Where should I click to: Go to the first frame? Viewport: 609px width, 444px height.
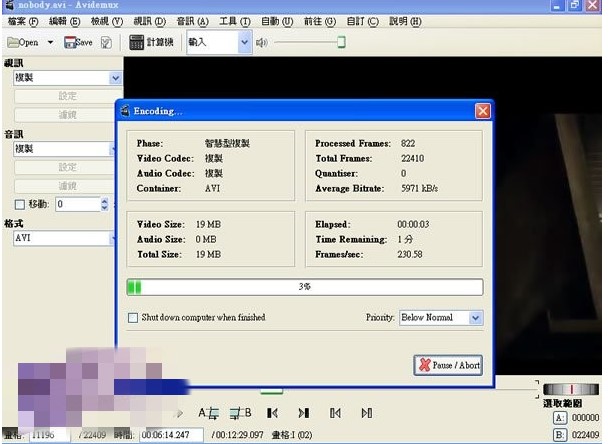[x=336, y=412]
